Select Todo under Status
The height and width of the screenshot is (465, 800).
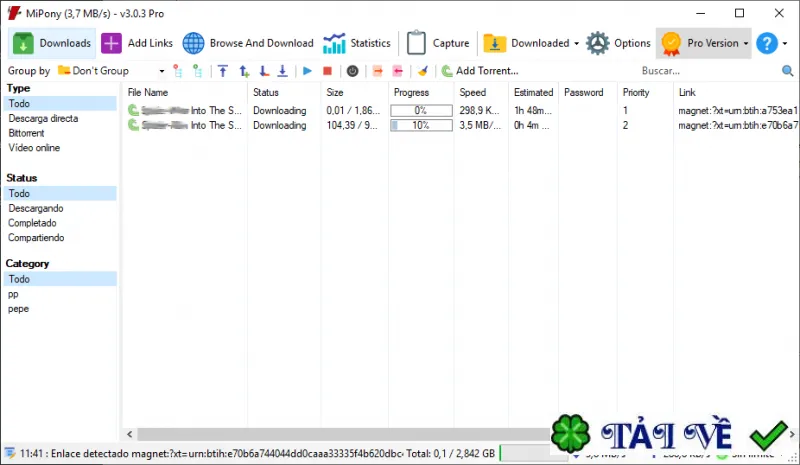click(61, 193)
